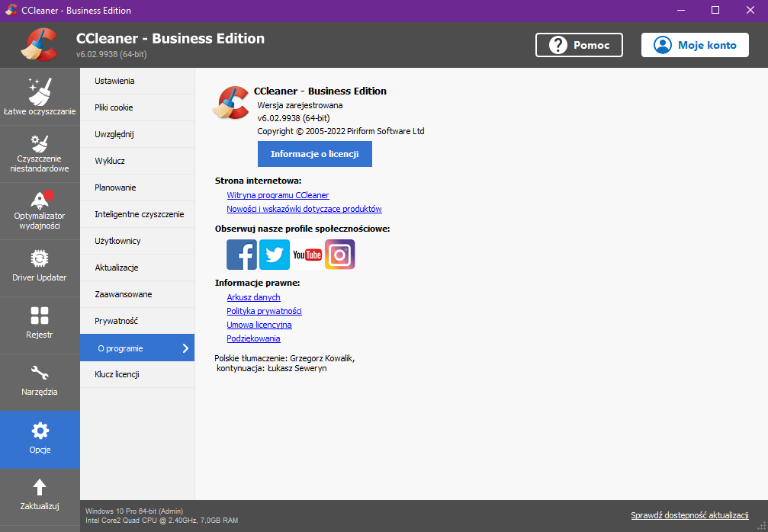
Task: Select Opcje gear icon
Action: pyautogui.click(x=40, y=431)
